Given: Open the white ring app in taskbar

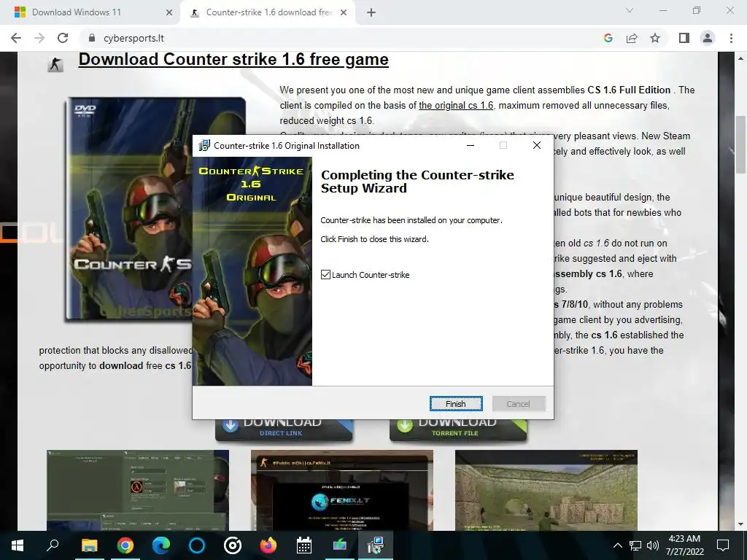Looking at the screenshot, I should pos(233,545).
